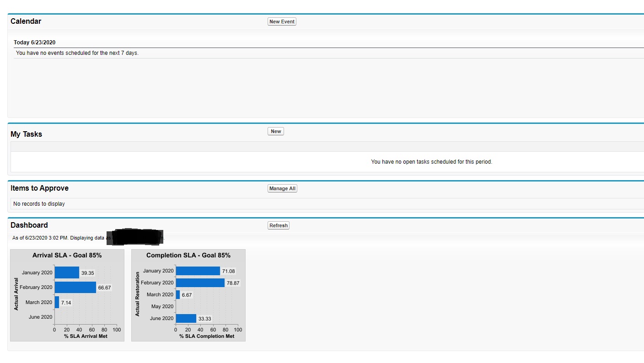Click the 'No records to display' text

point(39,204)
